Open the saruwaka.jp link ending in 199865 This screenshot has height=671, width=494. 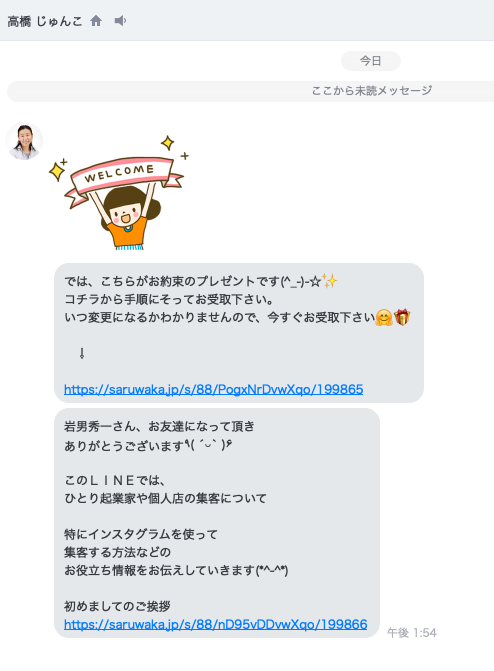pos(214,389)
